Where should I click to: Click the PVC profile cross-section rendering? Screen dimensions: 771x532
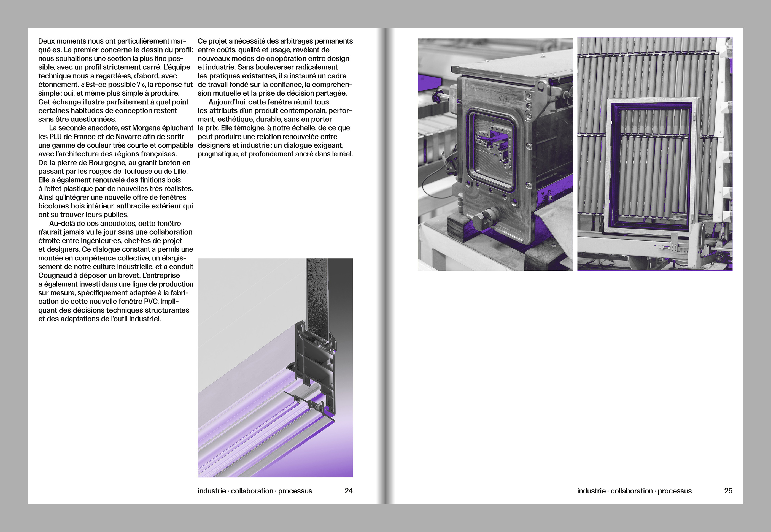[275, 367]
